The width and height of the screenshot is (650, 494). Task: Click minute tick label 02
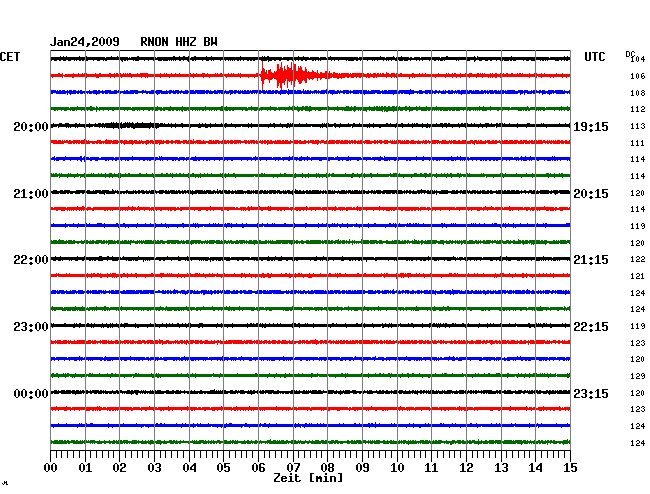[119, 467]
